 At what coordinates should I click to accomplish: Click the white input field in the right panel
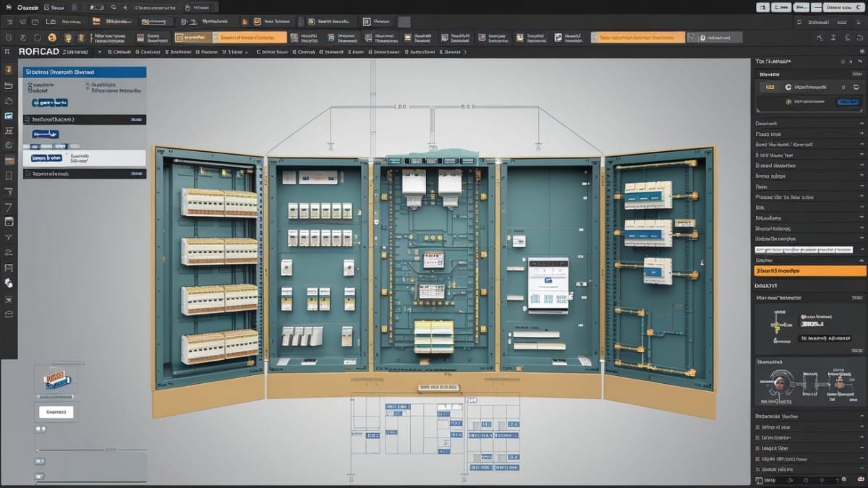click(x=804, y=249)
